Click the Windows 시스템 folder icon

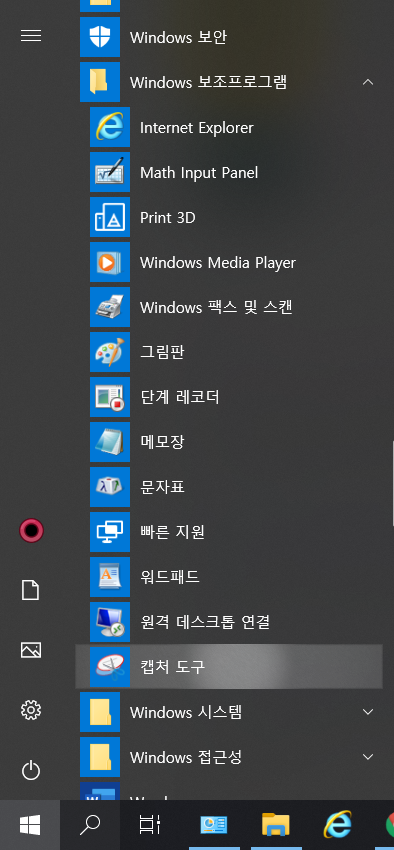(x=100, y=711)
